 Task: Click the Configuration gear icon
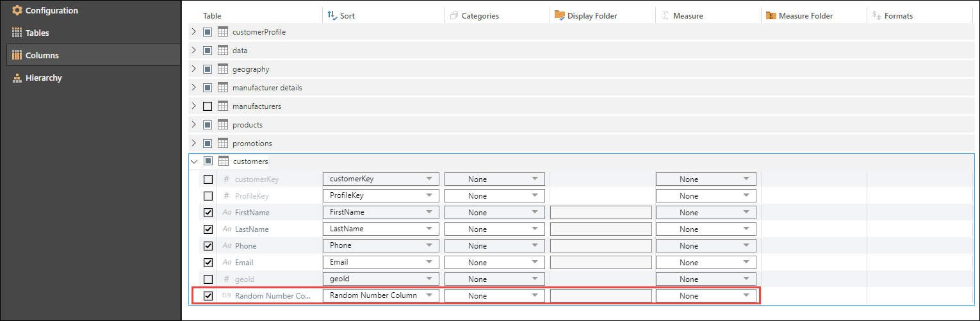click(x=17, y=11)
